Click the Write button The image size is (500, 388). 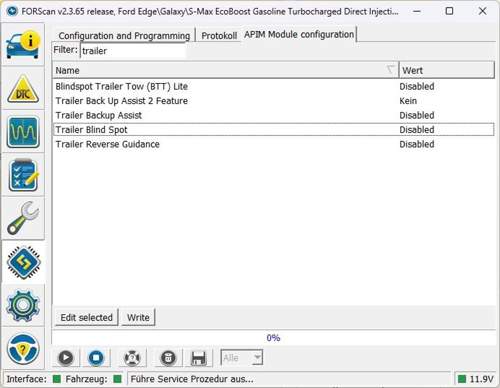pos(138,318)
